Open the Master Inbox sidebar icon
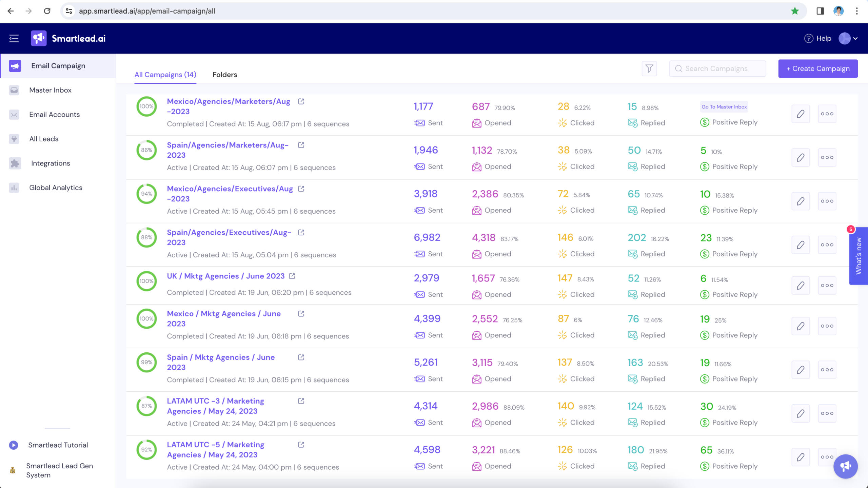 pyautogui.click(x=14, y=90)
